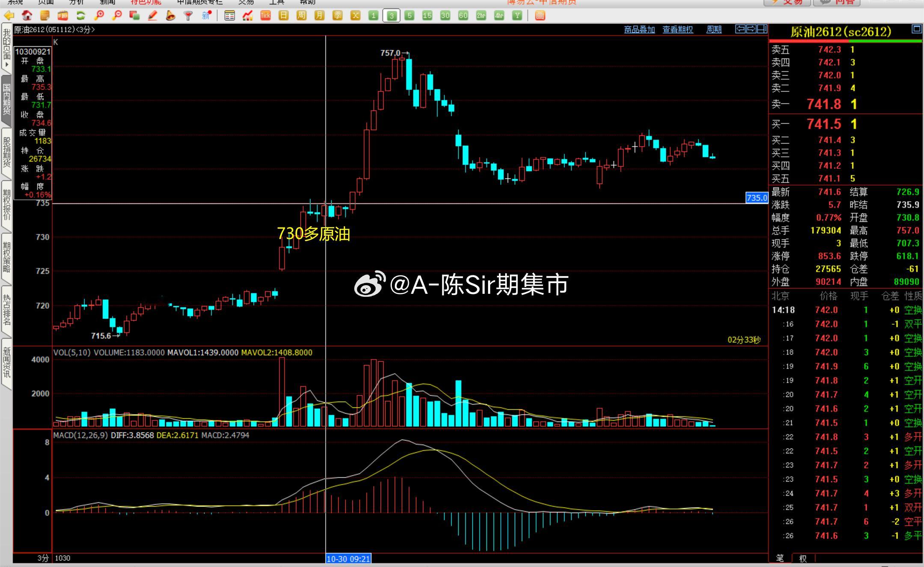Click the green refresh arrows icon

click(x=80, y=16)
